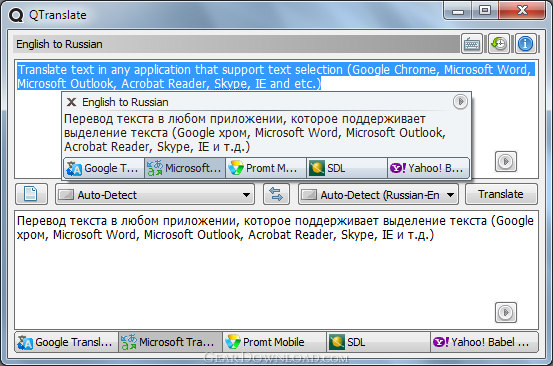553x366 pixels.
Task: Close the English to Russian popup
Action: coord(72,102)
